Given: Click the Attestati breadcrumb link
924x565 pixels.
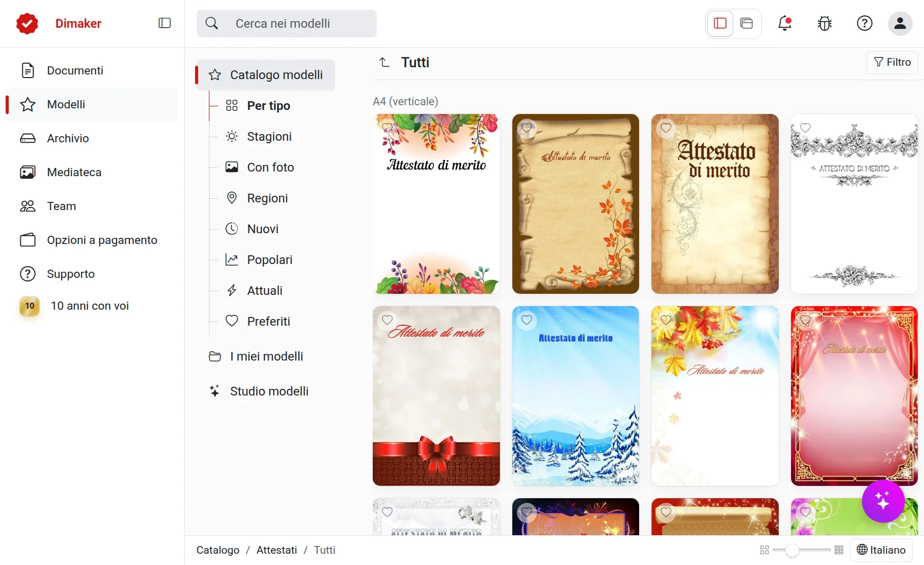Looking at the screenshot, I should 277,550.
